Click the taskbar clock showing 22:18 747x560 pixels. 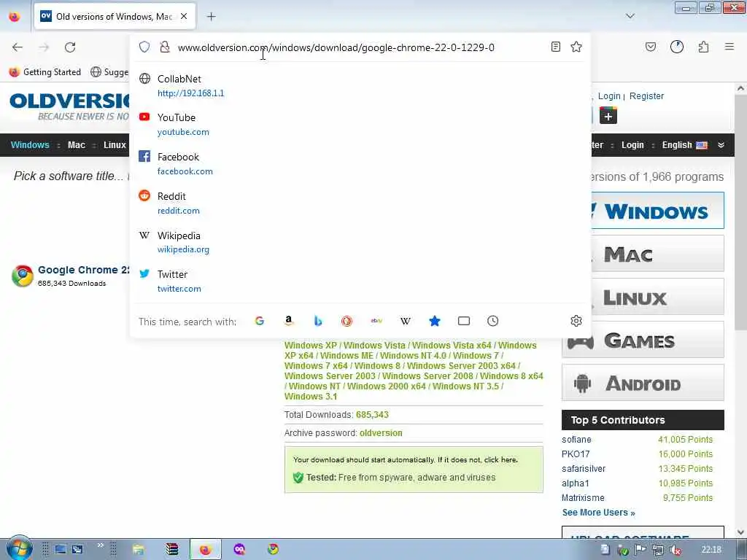[x=711, y=550]
